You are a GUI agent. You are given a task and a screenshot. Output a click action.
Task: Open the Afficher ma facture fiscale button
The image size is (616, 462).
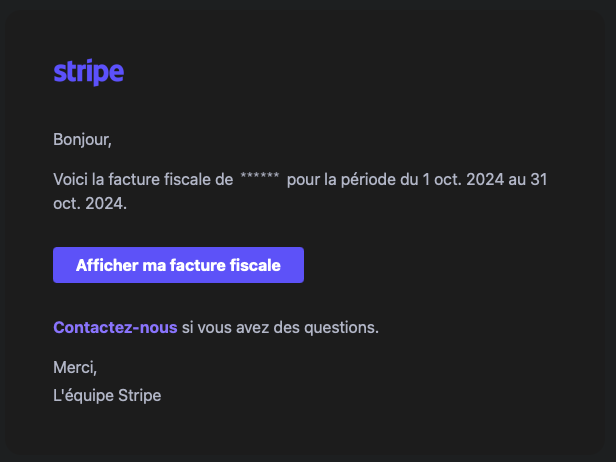[178, 265]
